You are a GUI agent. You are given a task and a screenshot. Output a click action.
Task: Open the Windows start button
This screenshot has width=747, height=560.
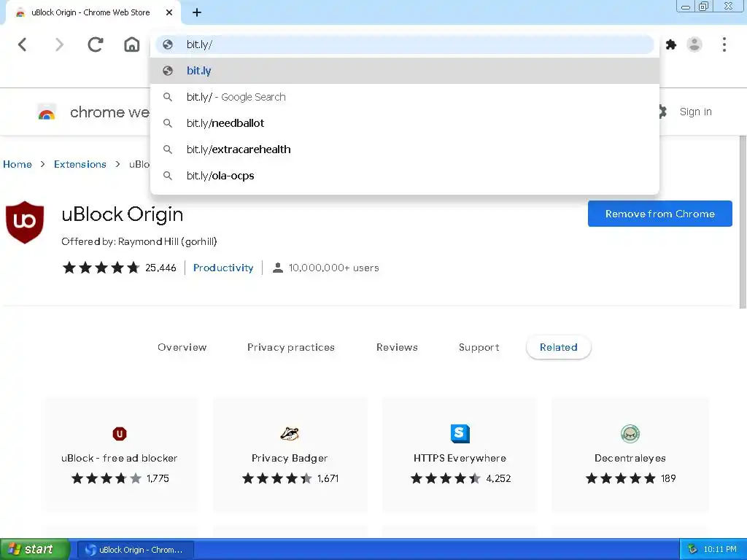pyautogui.click(x=34, y=550)
